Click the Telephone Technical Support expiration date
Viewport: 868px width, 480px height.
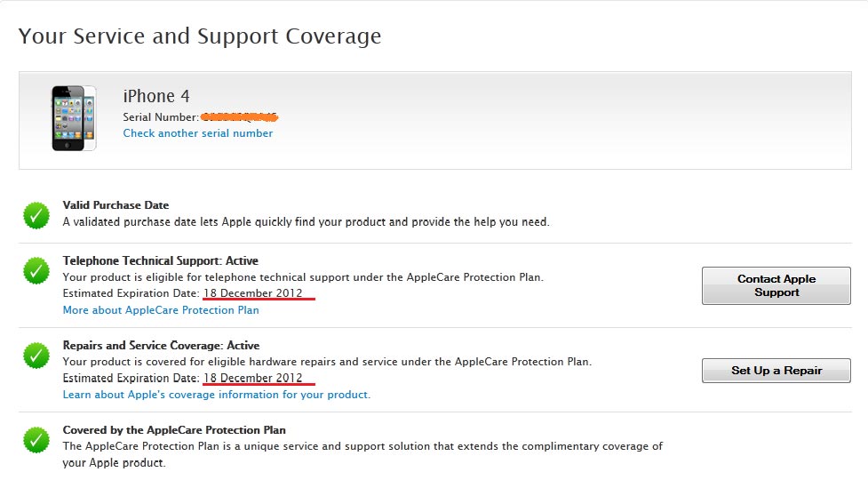point(253,293)
